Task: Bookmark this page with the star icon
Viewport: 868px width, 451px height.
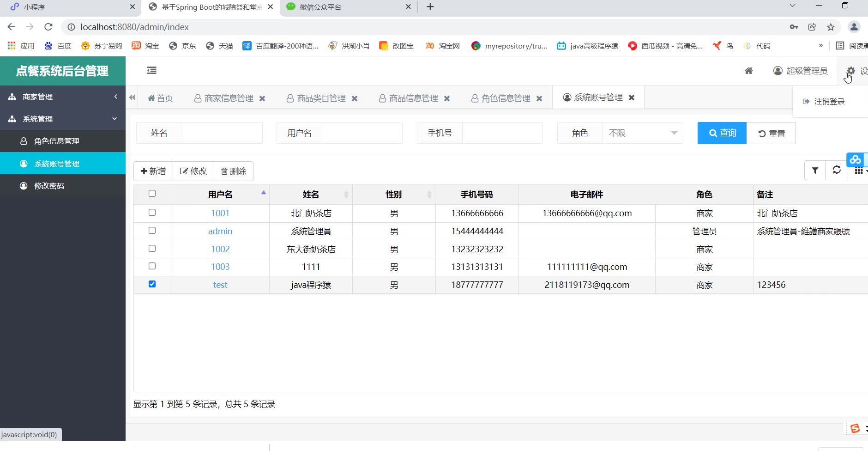Action: (831, 27)
